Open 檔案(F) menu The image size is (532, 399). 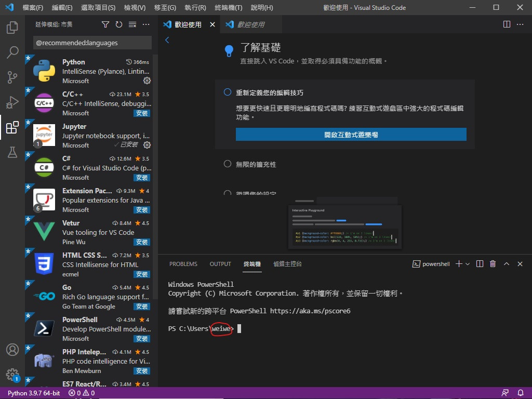[33, 7]
